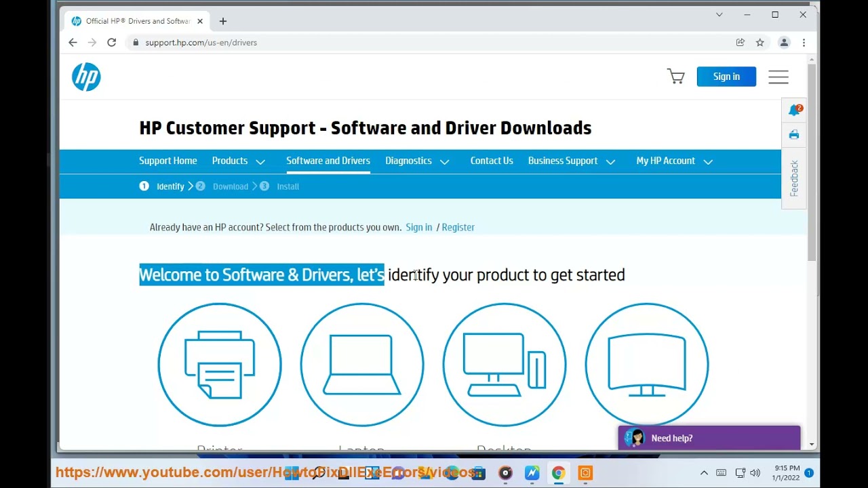Click the site lock icon
The height and width of the screenshot is (488, 868).
pyautogui.click(x=136, y=42)
